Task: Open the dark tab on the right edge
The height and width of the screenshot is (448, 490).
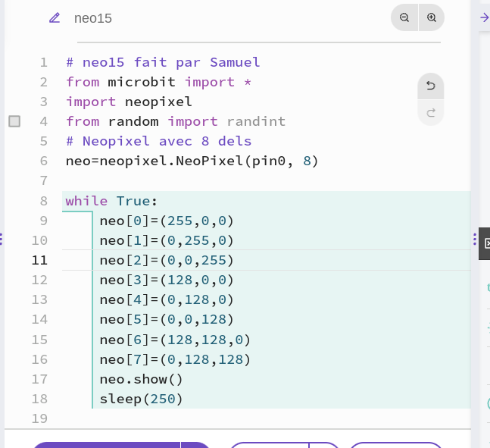Action: click(485, 243)
